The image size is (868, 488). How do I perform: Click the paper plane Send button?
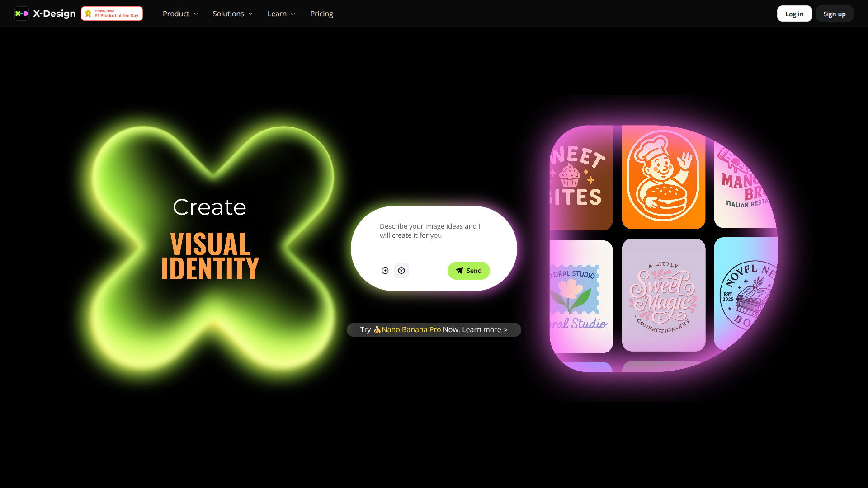(x=468, y=271)
